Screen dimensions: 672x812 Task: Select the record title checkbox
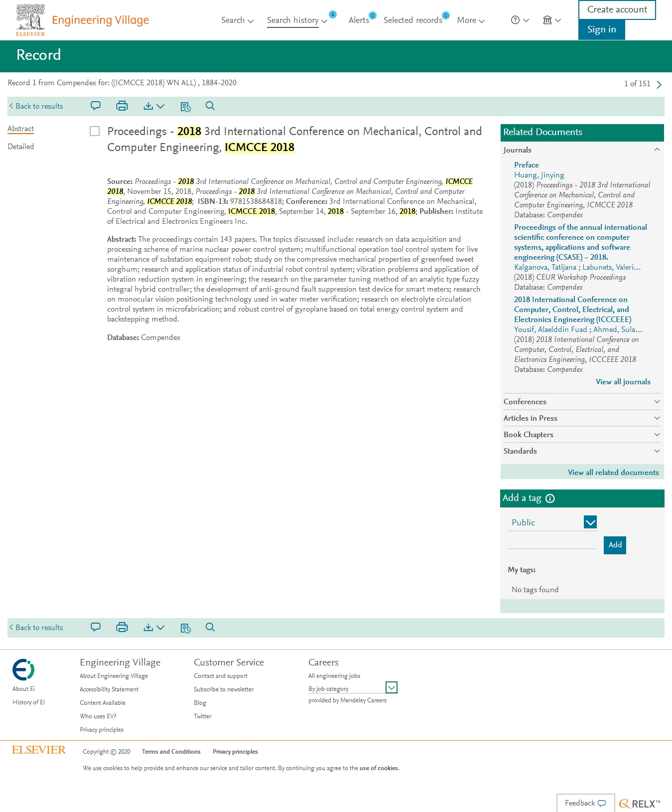coord(95,131)
